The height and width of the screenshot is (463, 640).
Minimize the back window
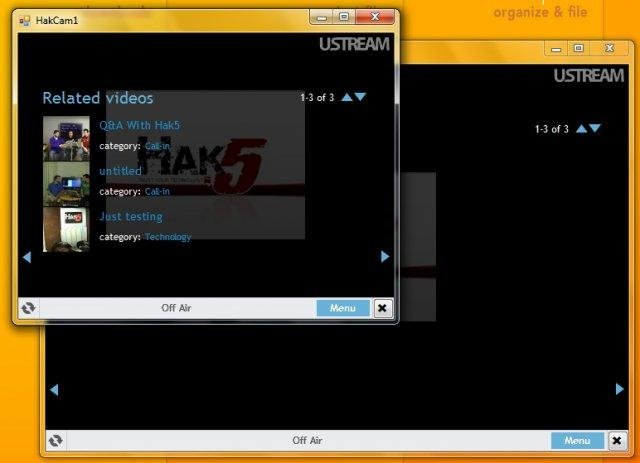[x=556, y=49]
